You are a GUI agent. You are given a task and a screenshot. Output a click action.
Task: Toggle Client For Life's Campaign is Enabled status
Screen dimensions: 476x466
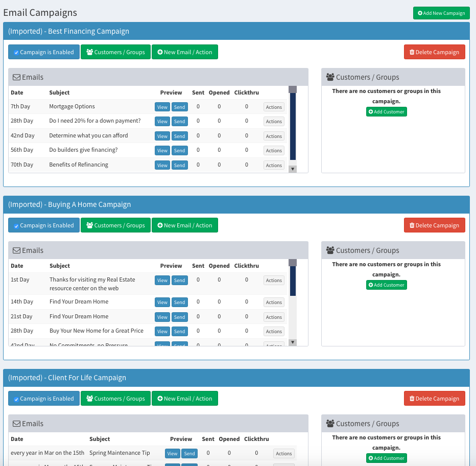43,398
